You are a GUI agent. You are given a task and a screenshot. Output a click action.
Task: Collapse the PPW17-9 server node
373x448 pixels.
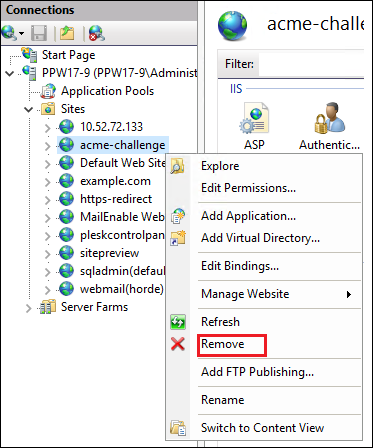[x=10, y=73]
